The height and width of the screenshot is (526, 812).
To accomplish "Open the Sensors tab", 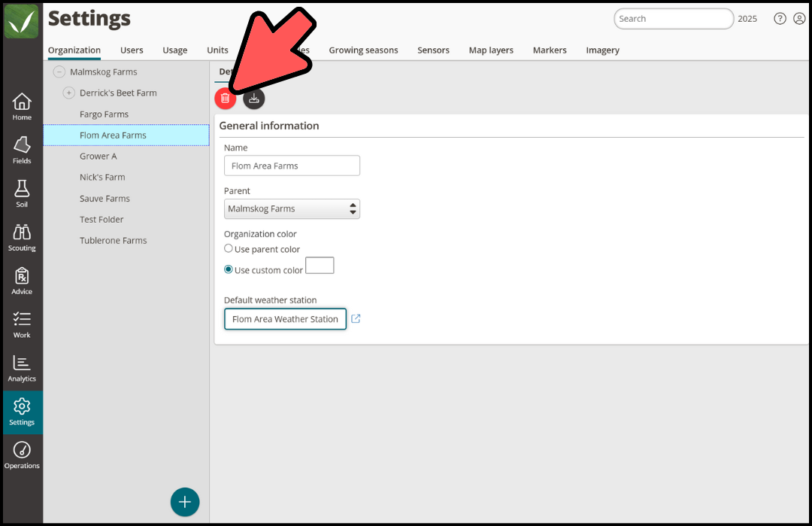I will 434,50.
